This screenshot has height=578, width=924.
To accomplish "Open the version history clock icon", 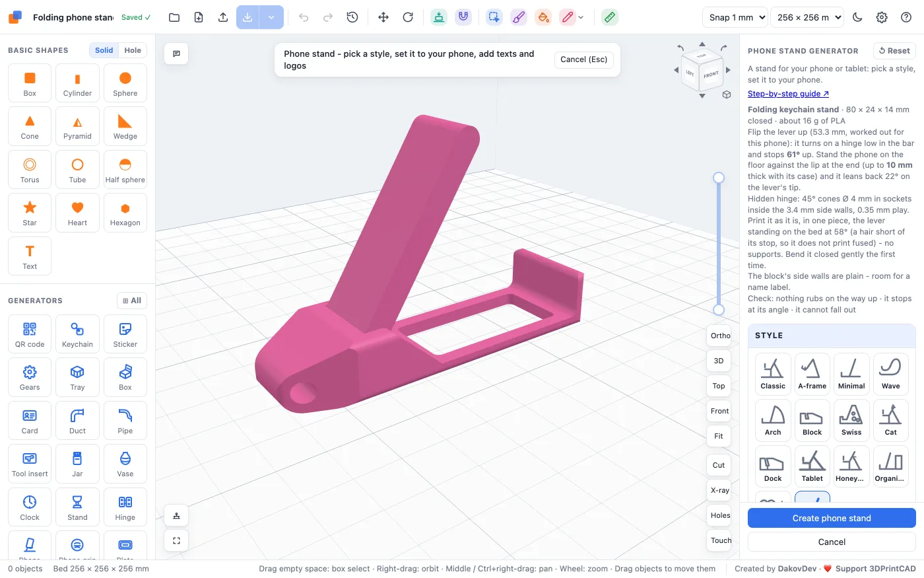I will [x=352, y=17].
